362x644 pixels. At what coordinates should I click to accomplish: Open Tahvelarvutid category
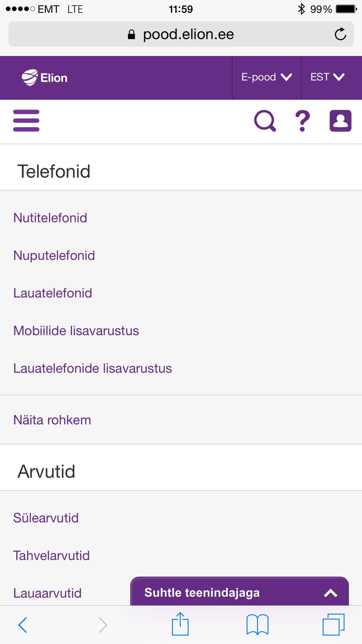click(51, 556)
